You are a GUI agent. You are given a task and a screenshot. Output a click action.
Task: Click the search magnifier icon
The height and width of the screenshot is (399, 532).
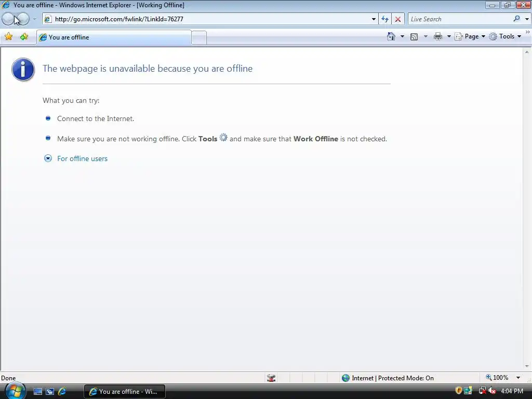click(517, 19)
